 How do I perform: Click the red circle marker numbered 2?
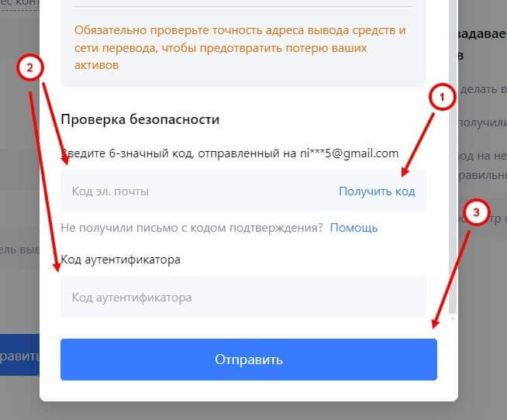[29, 67]
